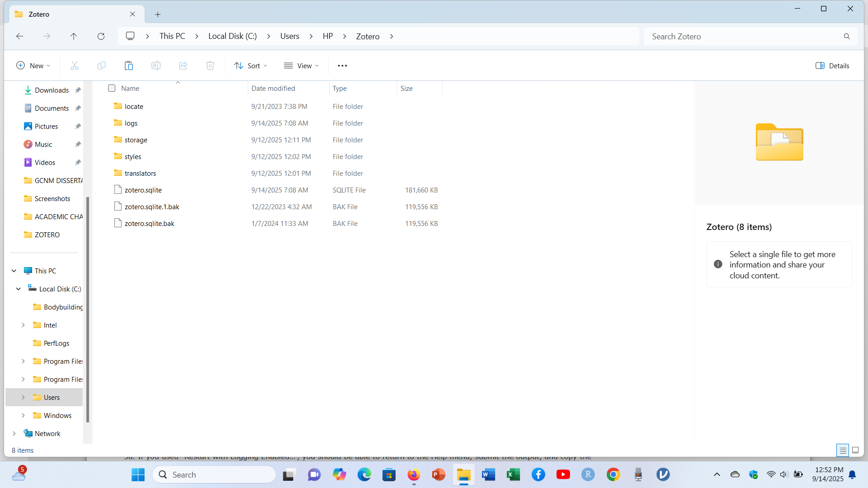Expand the Users tree node
The height and width of the screenshot is (488, 868).
(x=23, y=397)
